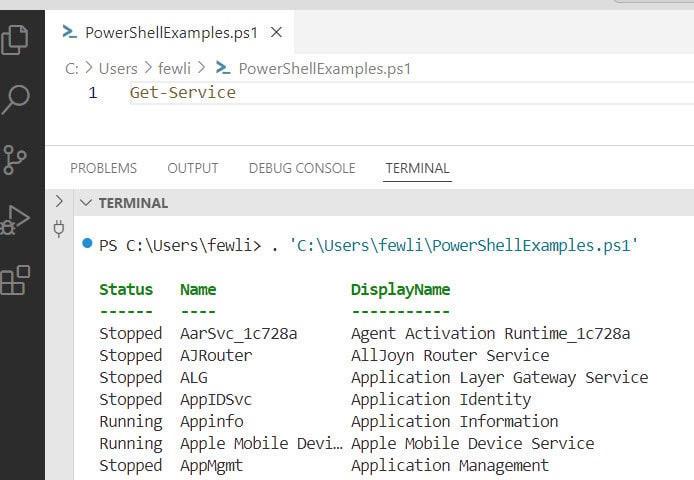Viewport: 694px width, 480px height.
Task: Open the Extensions view icon
Action: click(15, 280)
